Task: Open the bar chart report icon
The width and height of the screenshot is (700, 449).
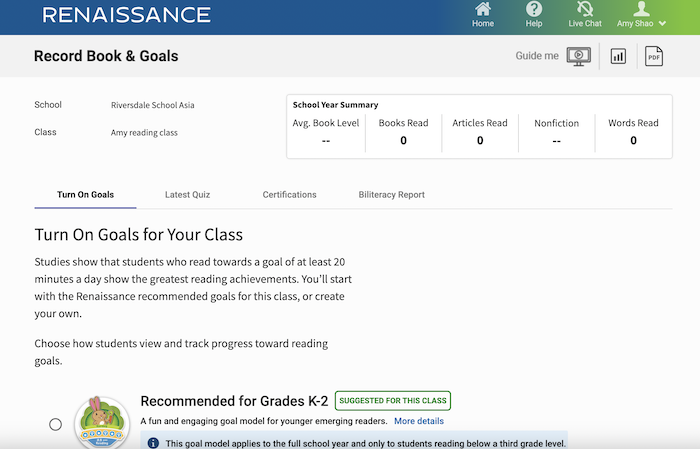Action: tap(618, 56)
